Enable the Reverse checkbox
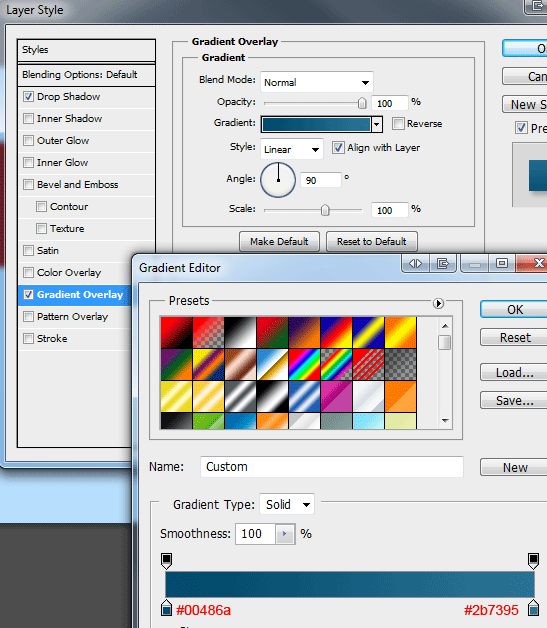The image size is (547, 628). coord(398,123)
